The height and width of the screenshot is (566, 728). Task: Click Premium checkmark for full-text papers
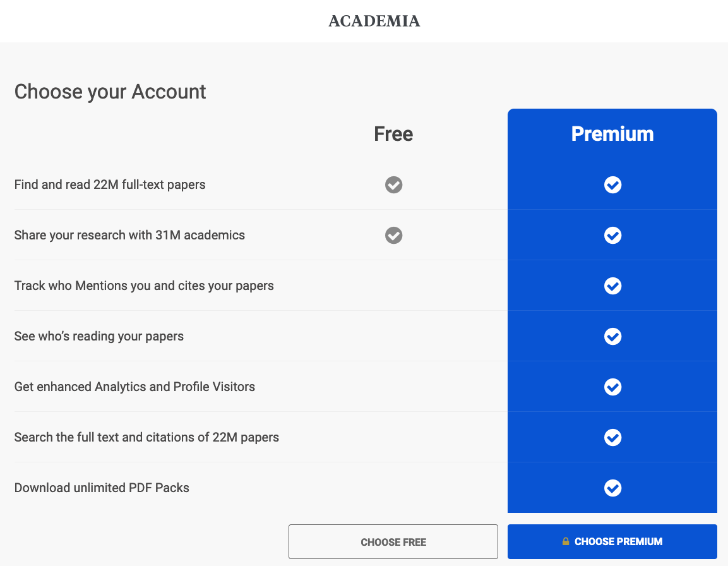(612, 185)
